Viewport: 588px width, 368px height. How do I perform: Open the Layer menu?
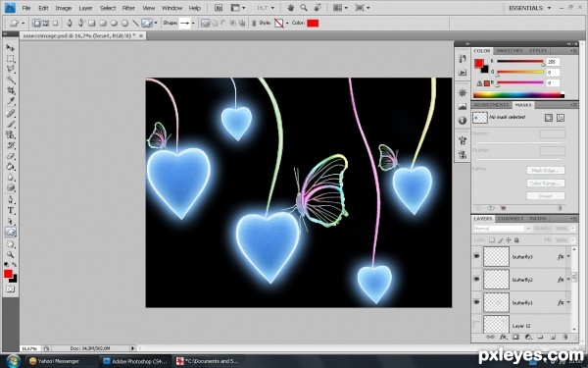tap(85, 8)
